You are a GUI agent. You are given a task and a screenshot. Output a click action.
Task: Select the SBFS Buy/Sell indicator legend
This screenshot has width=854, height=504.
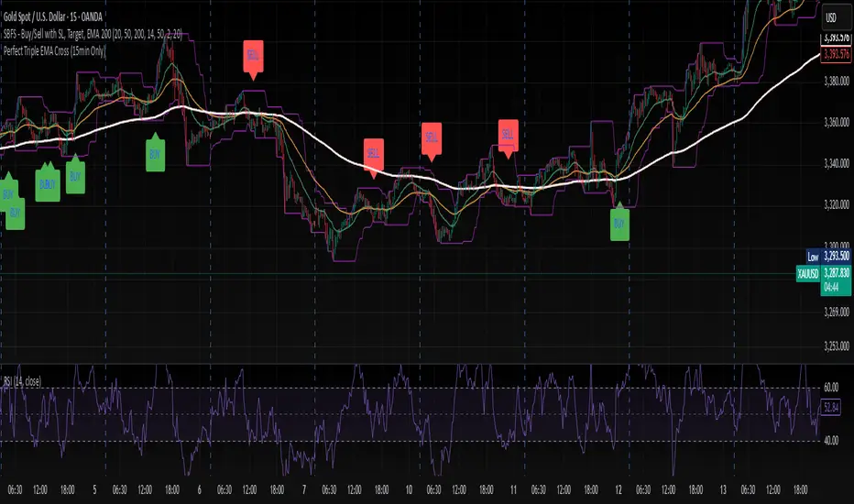point(93,34)
